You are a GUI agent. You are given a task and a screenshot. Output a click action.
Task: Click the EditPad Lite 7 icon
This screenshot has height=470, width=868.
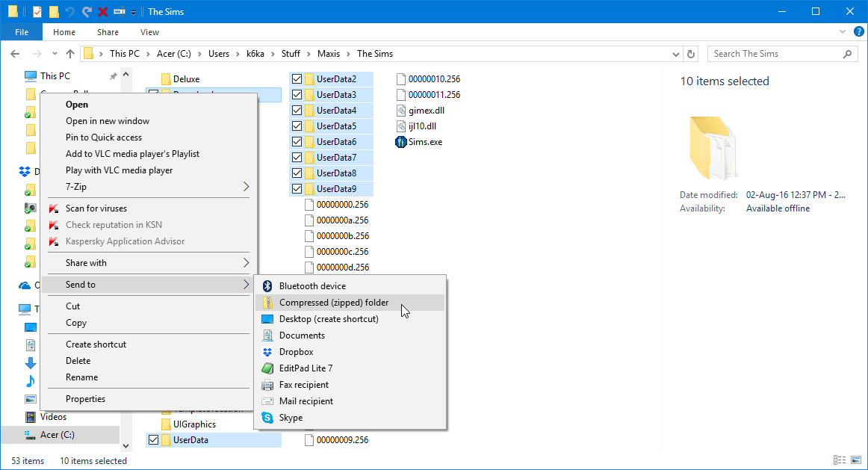pos(267,368)
